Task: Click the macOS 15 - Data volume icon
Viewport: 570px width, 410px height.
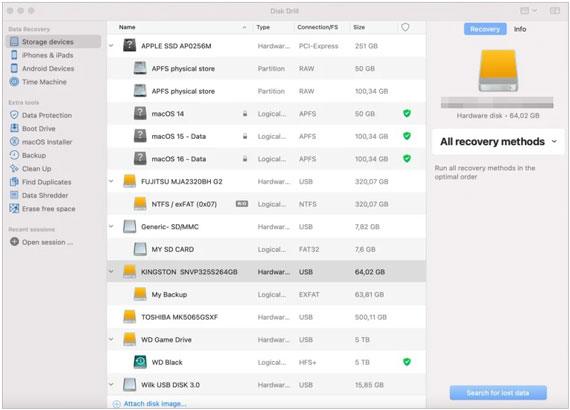Action: pyautogui.click(x=140, y=136)
